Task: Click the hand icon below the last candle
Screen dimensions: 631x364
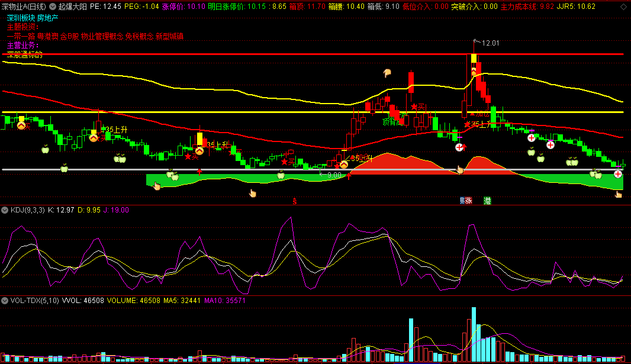Action: pos(619,194)
